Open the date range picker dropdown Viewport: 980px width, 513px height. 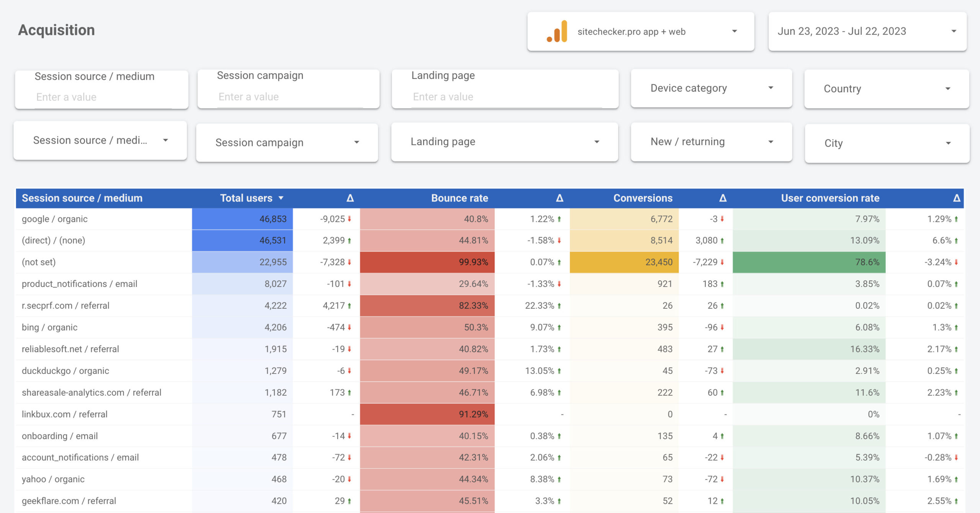[x=867, y=31]
